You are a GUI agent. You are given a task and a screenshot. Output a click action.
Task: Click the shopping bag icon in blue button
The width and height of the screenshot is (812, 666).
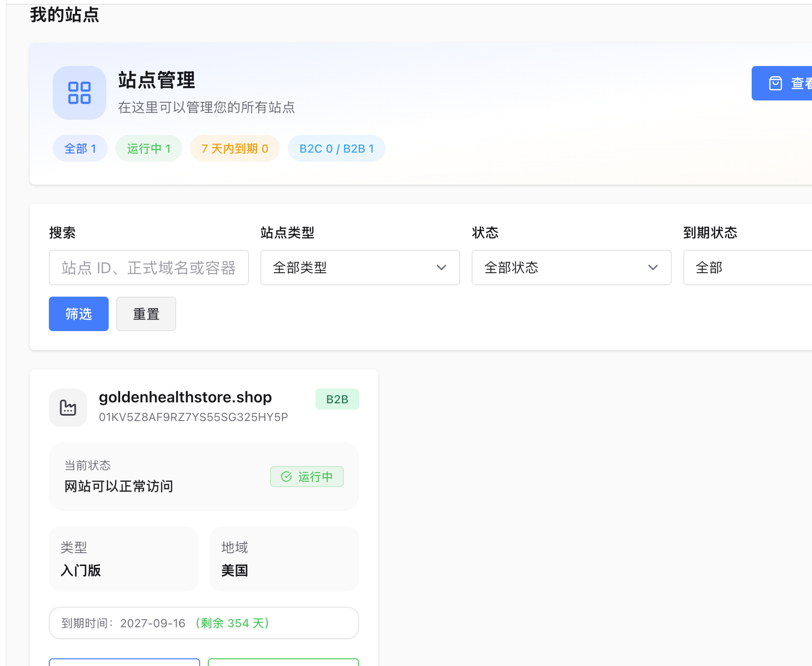tap(776, 83)
